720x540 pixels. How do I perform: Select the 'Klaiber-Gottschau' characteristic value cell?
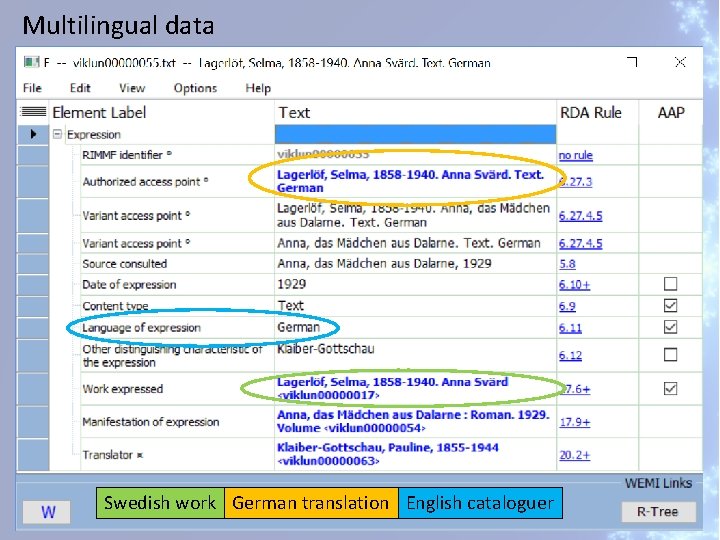coord(415,355)
